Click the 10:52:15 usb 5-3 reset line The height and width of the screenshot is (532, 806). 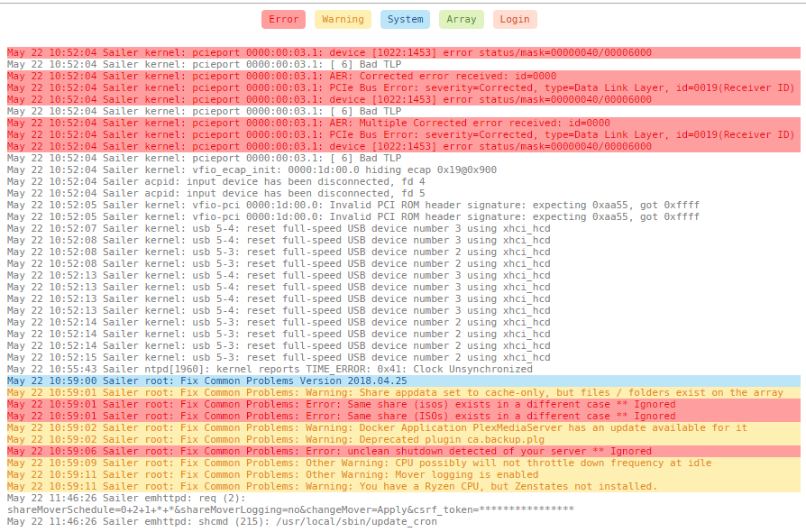279,357
